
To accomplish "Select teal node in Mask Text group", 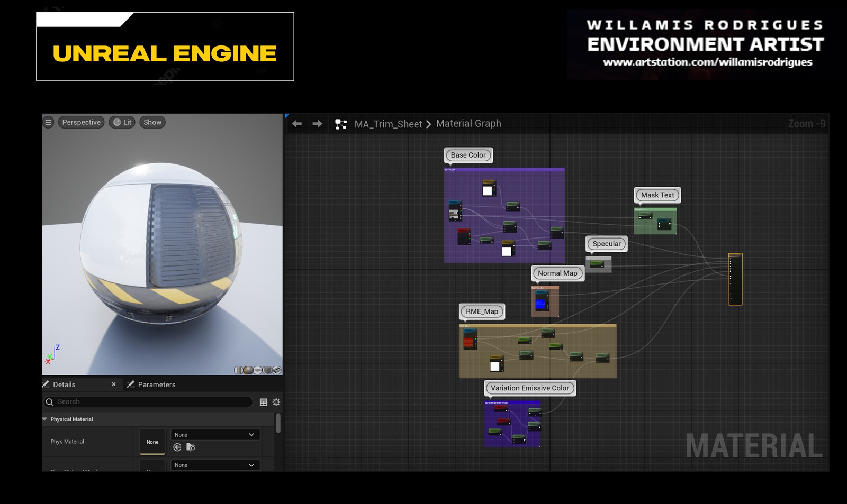I will point(664,224).
